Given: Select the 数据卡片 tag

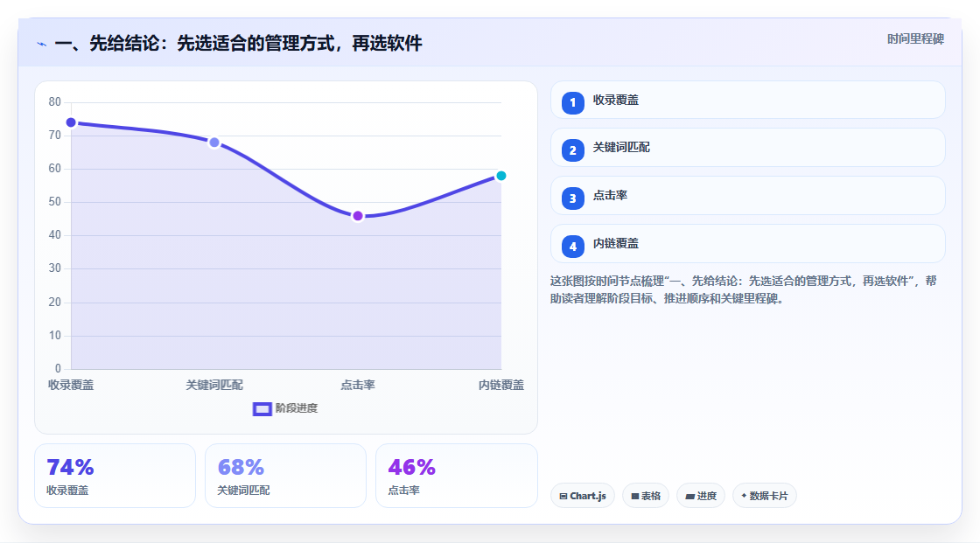Looking at the screenshot, I should point(765,496).
